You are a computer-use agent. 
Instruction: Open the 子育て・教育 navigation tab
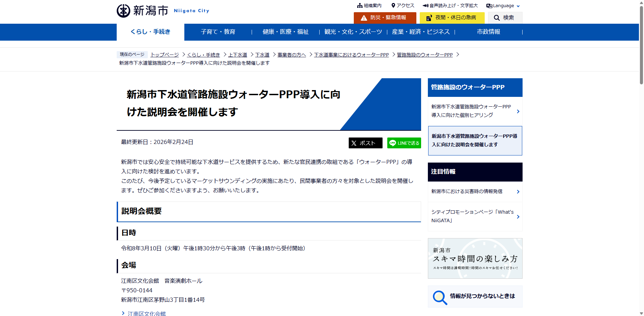click(218, 32)
